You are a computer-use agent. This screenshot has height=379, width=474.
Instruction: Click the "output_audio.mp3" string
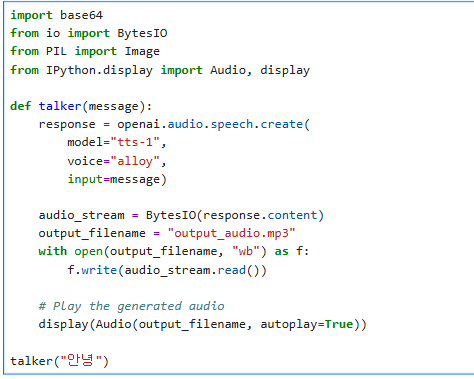(x=231, y=233)
